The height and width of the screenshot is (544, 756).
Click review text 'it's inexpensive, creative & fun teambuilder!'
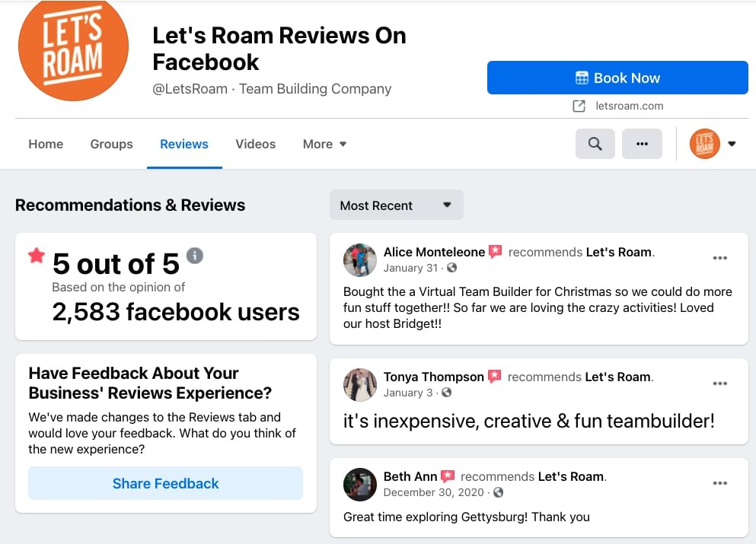pos(529,422)
